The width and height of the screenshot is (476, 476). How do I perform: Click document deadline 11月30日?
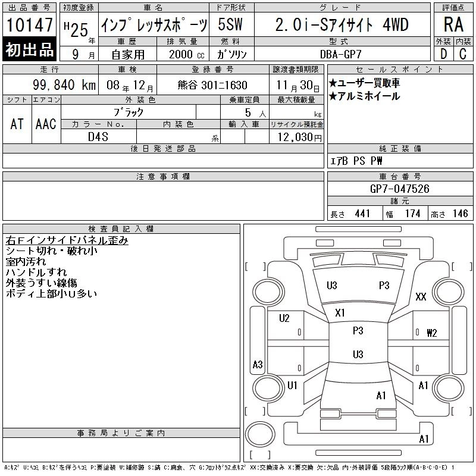pos(297,86)
